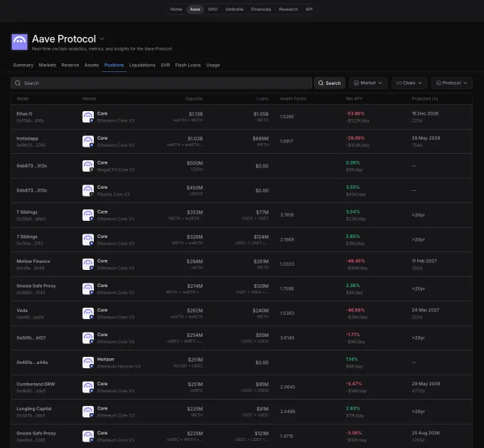
Task: Open GHO in top navigation
Action: click(213, 9)
